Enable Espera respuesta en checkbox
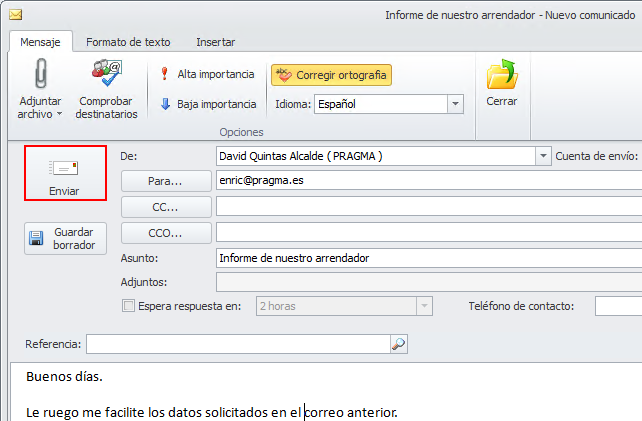The image size is (642, 421). tap(127, 306)
